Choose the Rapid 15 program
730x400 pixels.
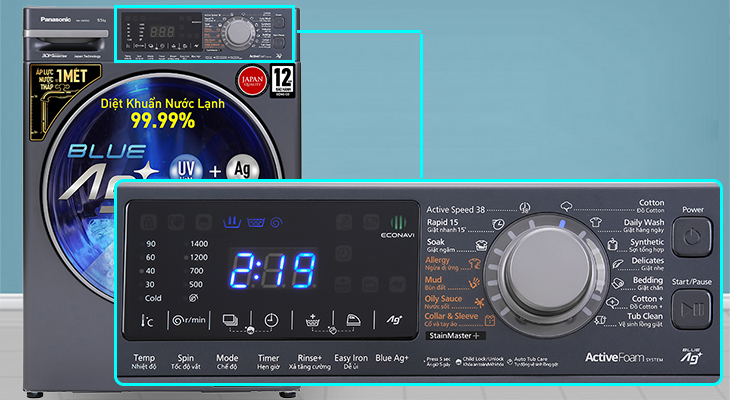(443, 225)
